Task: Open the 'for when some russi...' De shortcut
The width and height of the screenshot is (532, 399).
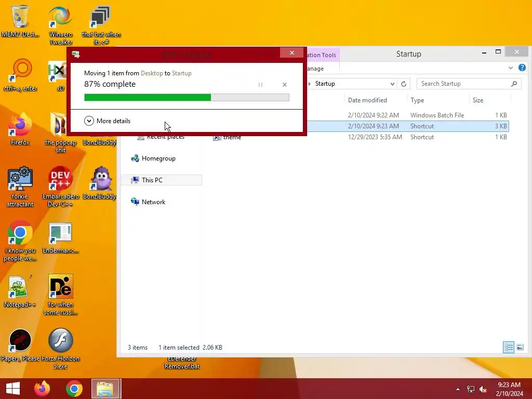Action: (x=60, y=295)
